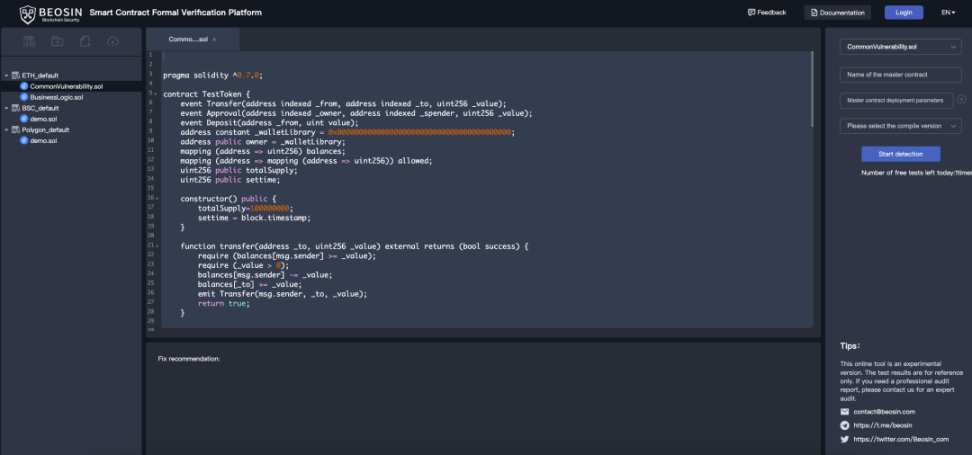Image resolution: width=972 pixels, height=455 pixels.
Task: Click the new file icon
Action: click(x=85, y=41)
